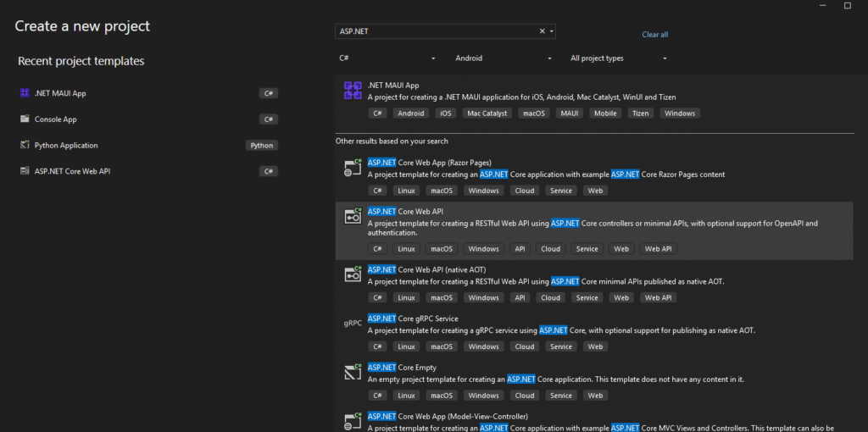Select the ASP.NET Core Web API template icon
The image size is (868, 432).
pyautogui.click(x=353, y=217)
